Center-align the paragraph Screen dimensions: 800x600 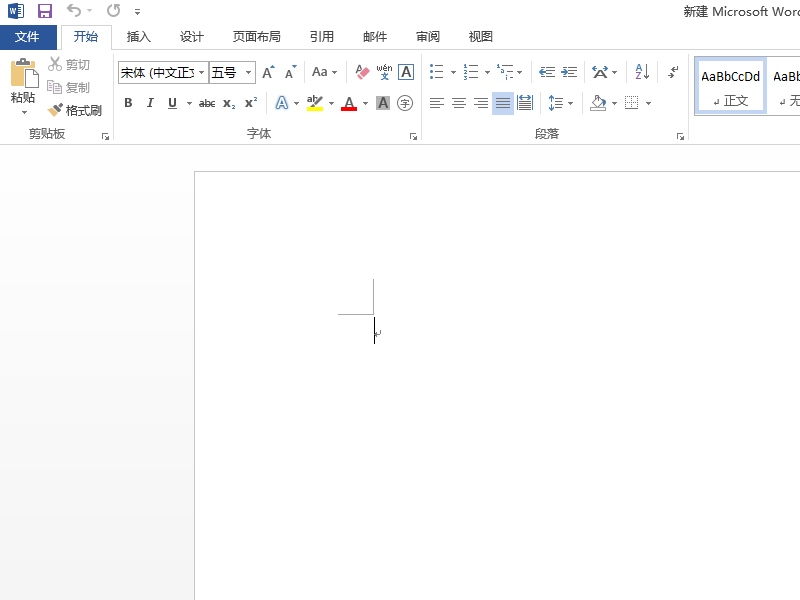[x=459, y=104]
